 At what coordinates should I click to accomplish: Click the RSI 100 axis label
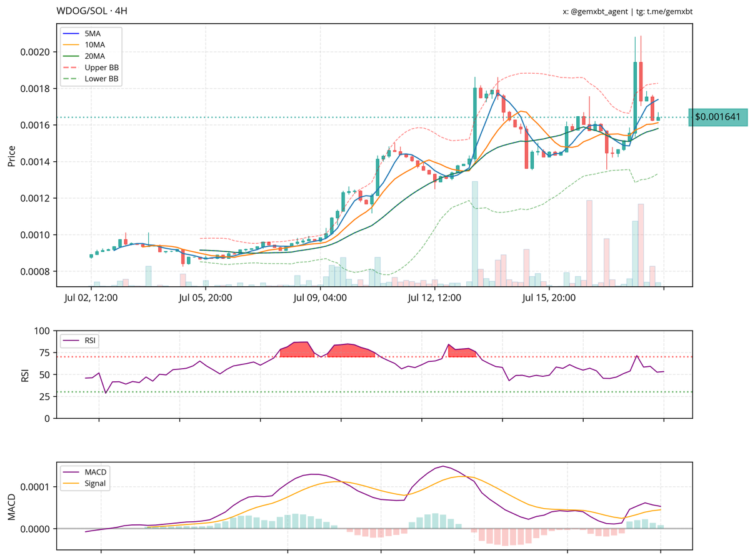(x=42, y=331)
